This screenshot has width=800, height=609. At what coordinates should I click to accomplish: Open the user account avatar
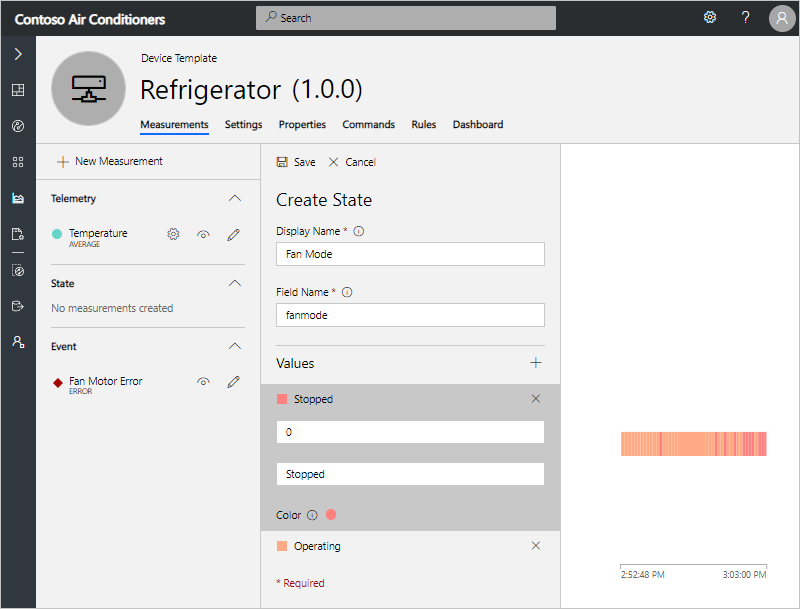point(781,18)
